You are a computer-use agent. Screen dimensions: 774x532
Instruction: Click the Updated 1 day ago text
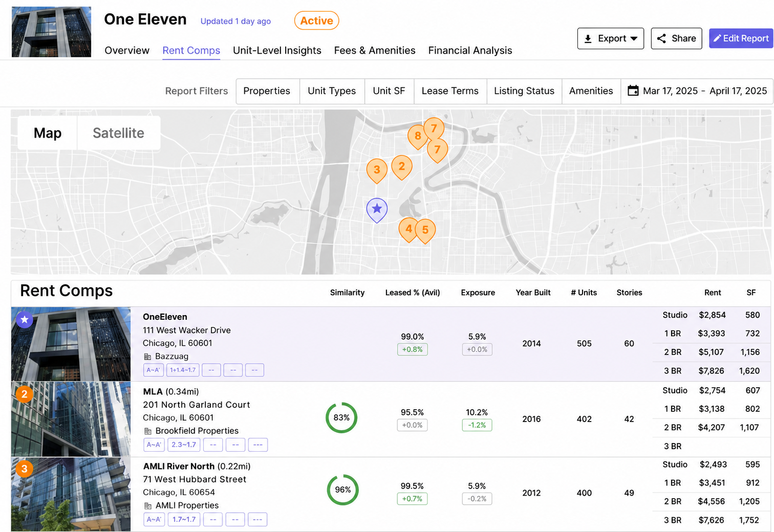pyautogui.click(x=235, y=21)
